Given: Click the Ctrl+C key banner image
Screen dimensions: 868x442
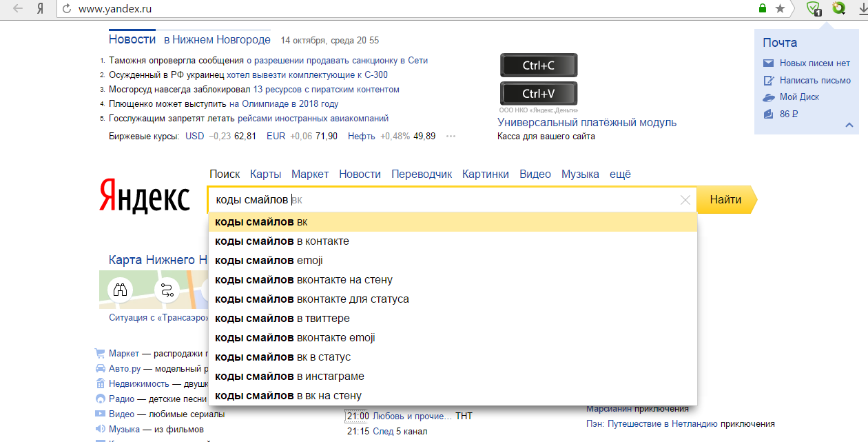Looking at the screenshot, I should point(539,66).
